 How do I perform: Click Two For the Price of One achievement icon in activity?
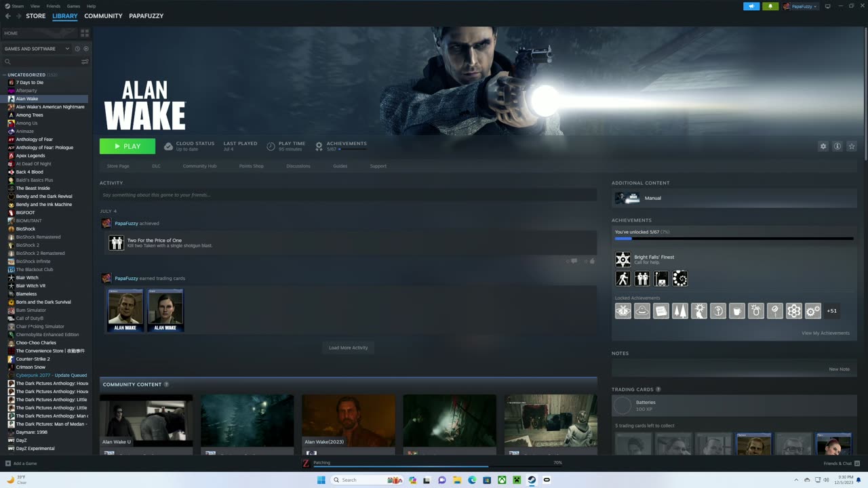(x=117, y=243)
